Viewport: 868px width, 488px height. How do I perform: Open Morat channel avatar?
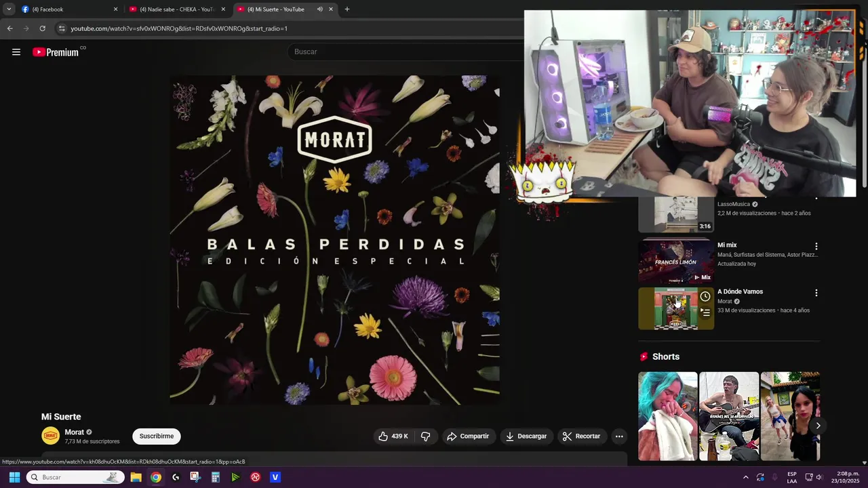point(51,436)
